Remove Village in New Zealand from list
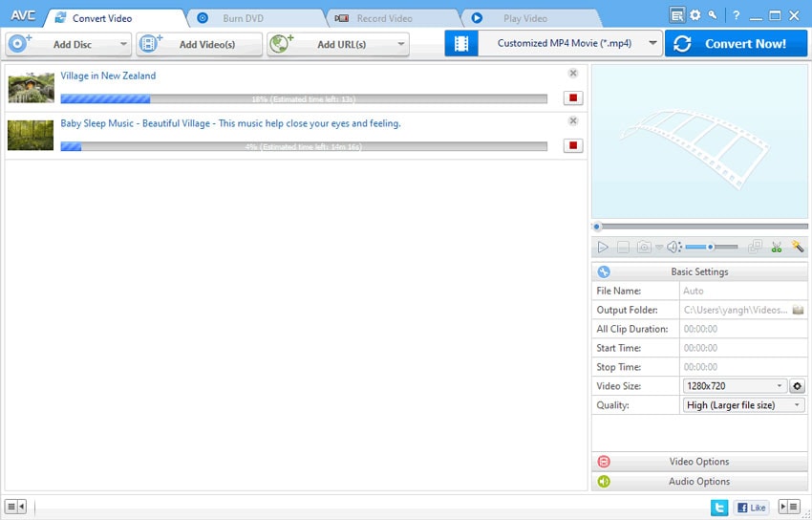This screenshot has height=520, width=812. [573, 73]
